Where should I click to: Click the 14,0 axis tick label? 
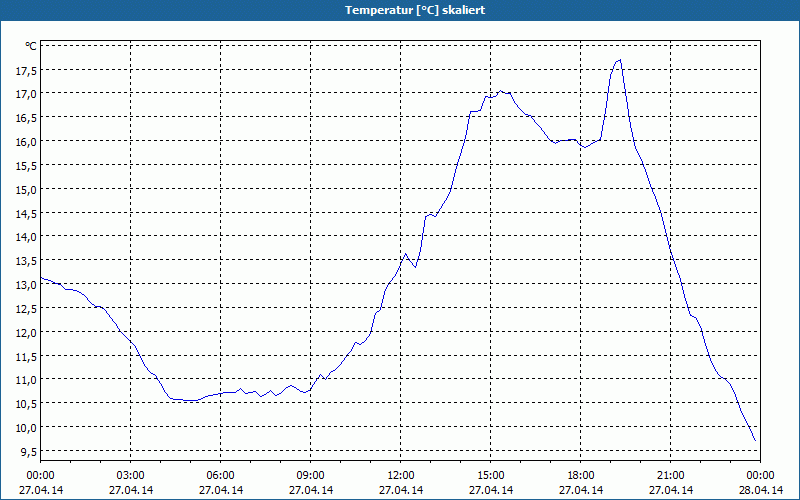point(27,237)
